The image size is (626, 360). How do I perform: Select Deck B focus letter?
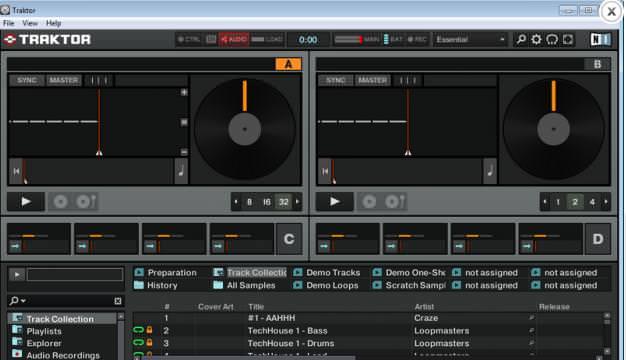tap(597, 64)
